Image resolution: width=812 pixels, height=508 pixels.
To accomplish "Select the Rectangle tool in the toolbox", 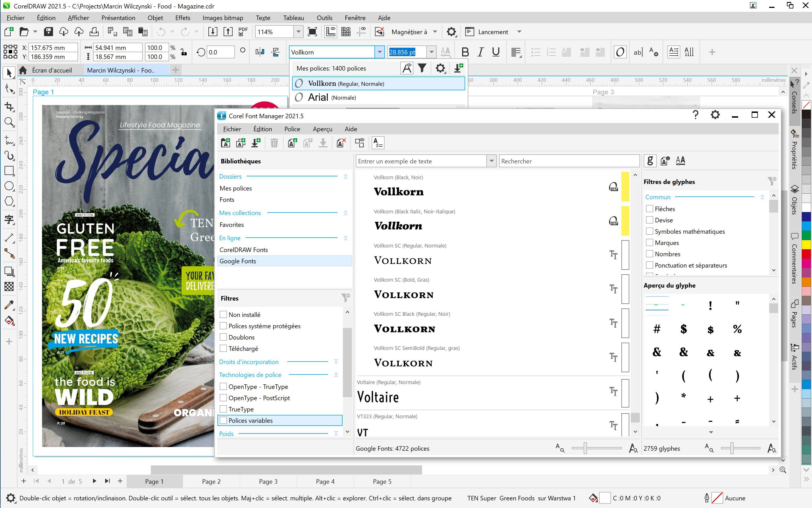I will pyautogui.click(x=9, y=171).
